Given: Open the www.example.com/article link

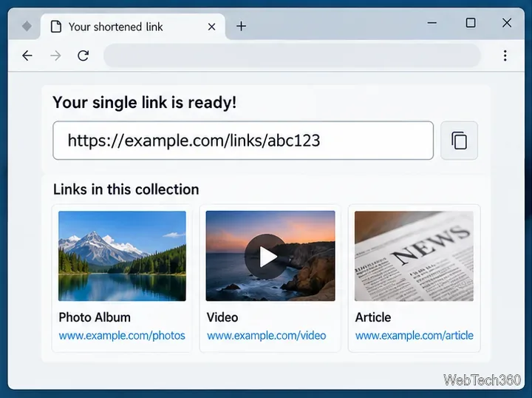Looking at the screenshot, I should click(x=415, y=336).
